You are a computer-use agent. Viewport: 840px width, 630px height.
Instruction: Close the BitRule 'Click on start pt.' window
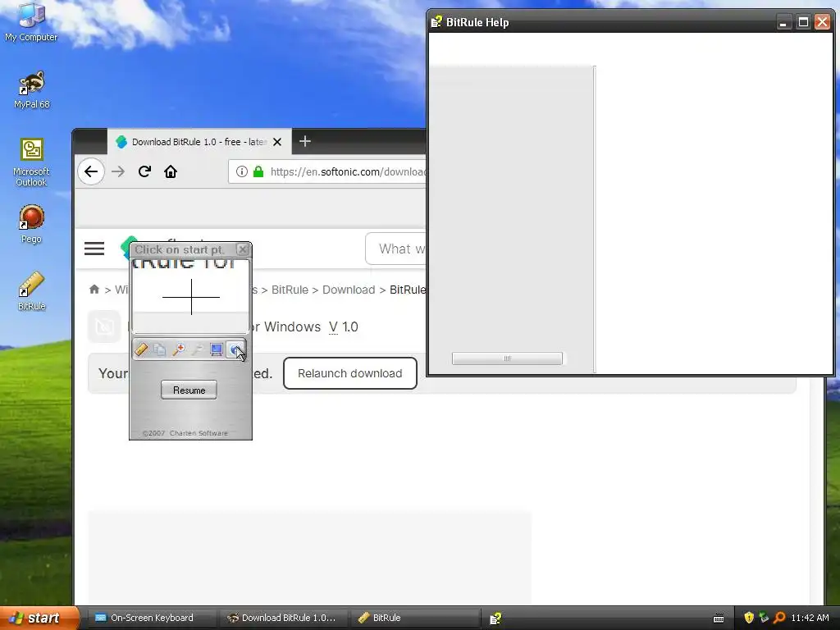pos(243,249)
